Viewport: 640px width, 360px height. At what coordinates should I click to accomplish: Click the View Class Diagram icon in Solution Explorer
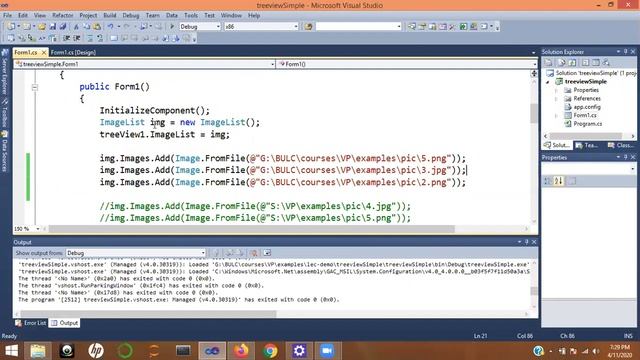606,62
